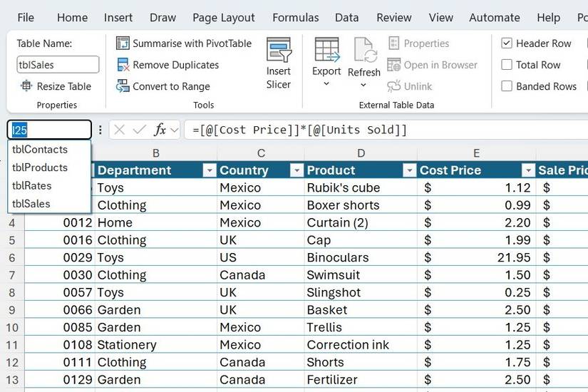Viewport: 588px width, 392px height.
Task: Expand the chevron next to fx
Action: [175, 130]
